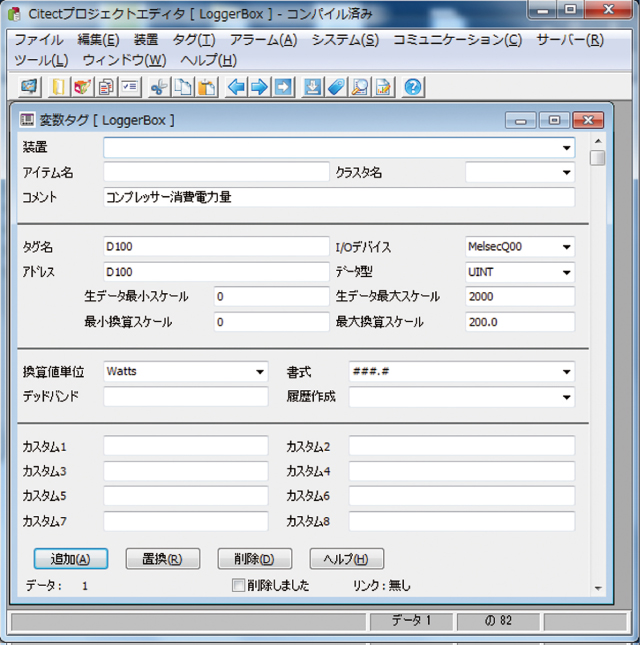640x645 pixels.
Task: Open the Citect Explorer monitor icon
Action: 30,87
